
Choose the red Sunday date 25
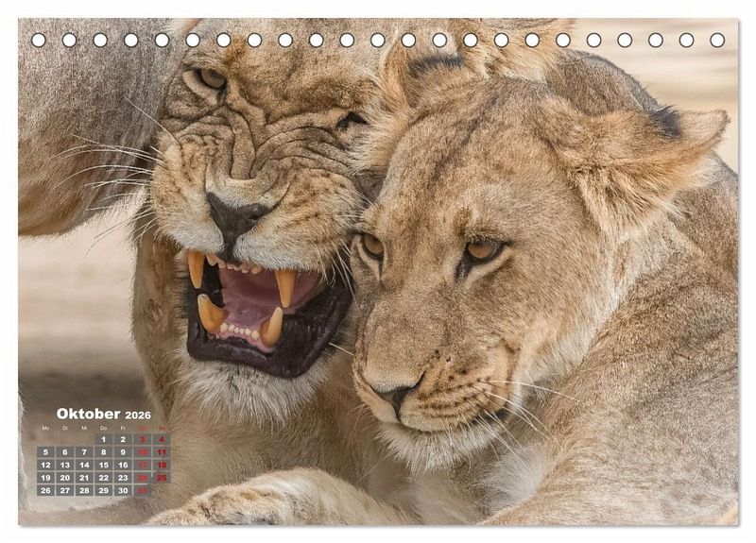pyautogui.click(x=162, y=478)
